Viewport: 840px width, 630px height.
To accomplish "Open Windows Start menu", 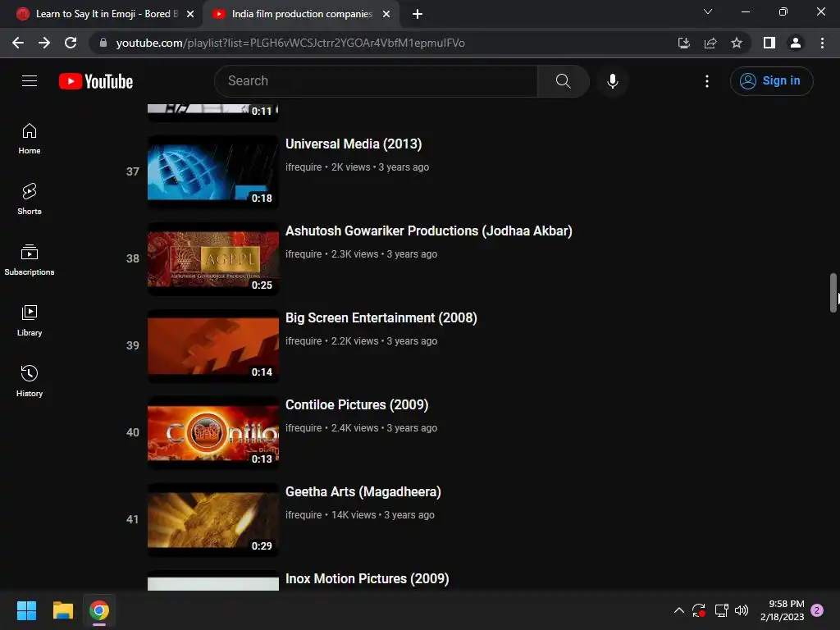I will point(26,610).
